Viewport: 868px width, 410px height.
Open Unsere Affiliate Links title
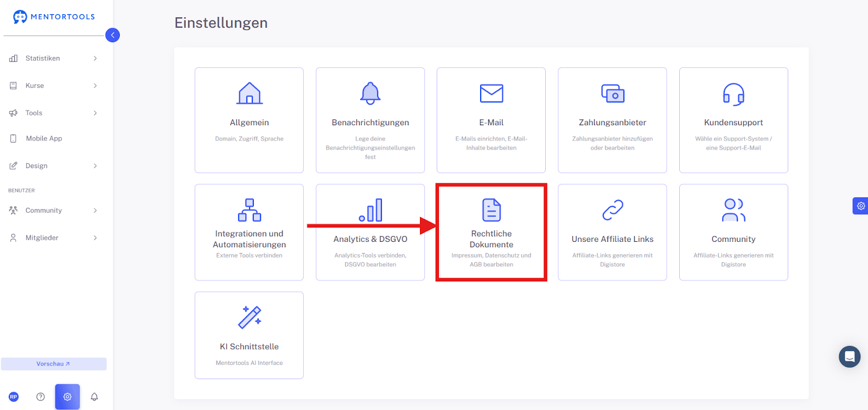point(612,239)
